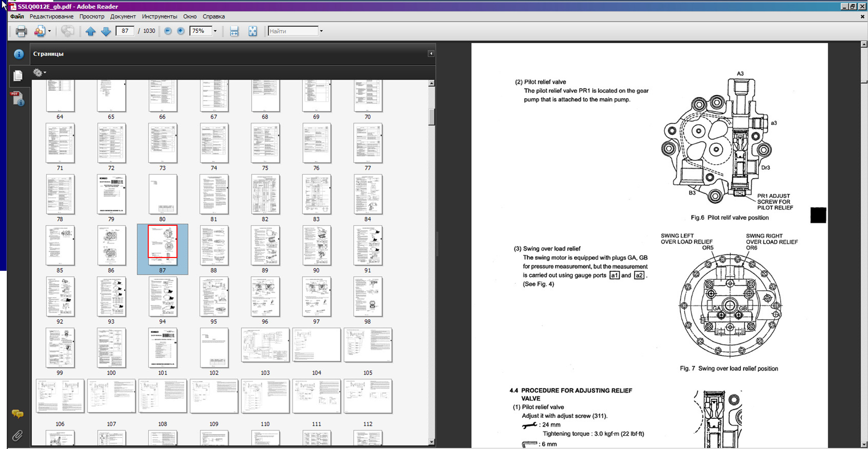Open the comments panel speech-bubble icon

click(17, 413)
